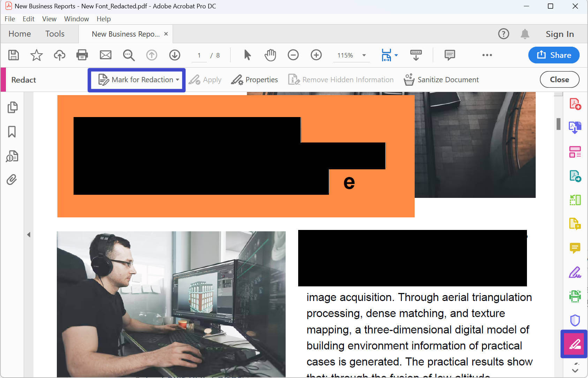The width and height of the screenshot is (588, 378).
Task: Open the Organize Pages tool
Action: point(575,152)
